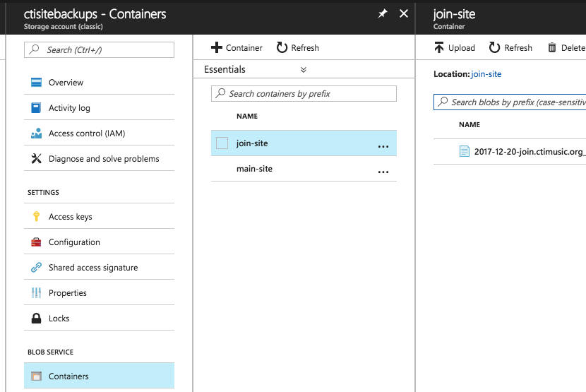Click the Container button label
This screenshot has width=586, height=392.
pyautogui.click(x=244, y=48)
